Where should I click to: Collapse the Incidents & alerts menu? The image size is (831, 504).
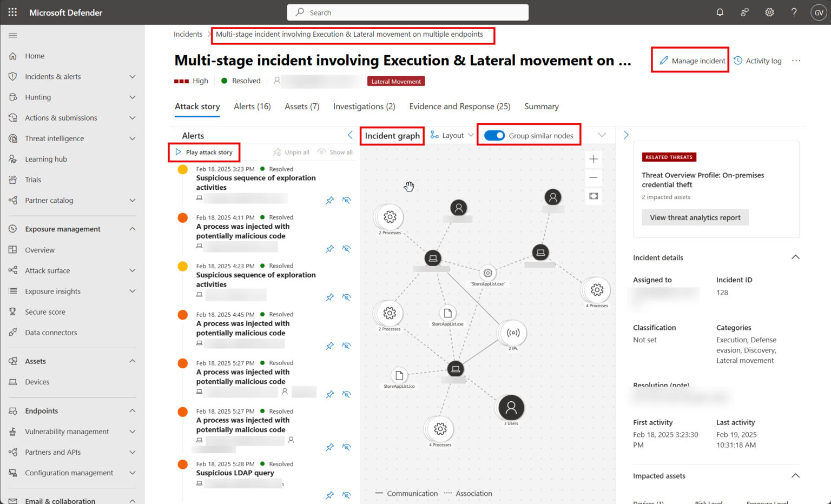point(132,76)
